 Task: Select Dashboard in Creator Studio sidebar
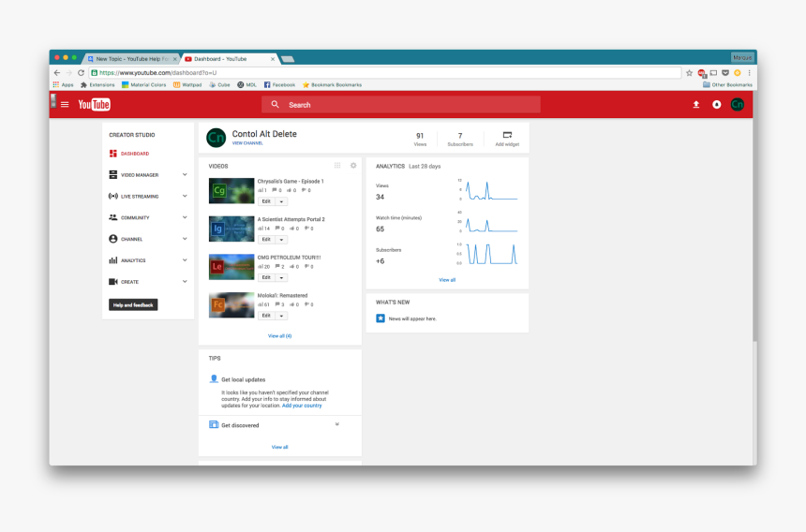134,154
